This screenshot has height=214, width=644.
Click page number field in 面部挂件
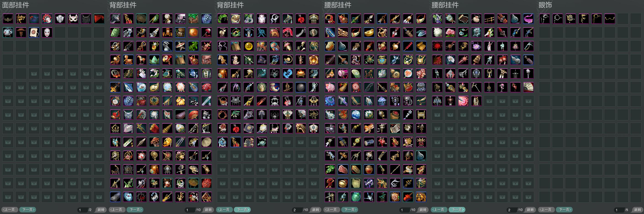[82, 210]
